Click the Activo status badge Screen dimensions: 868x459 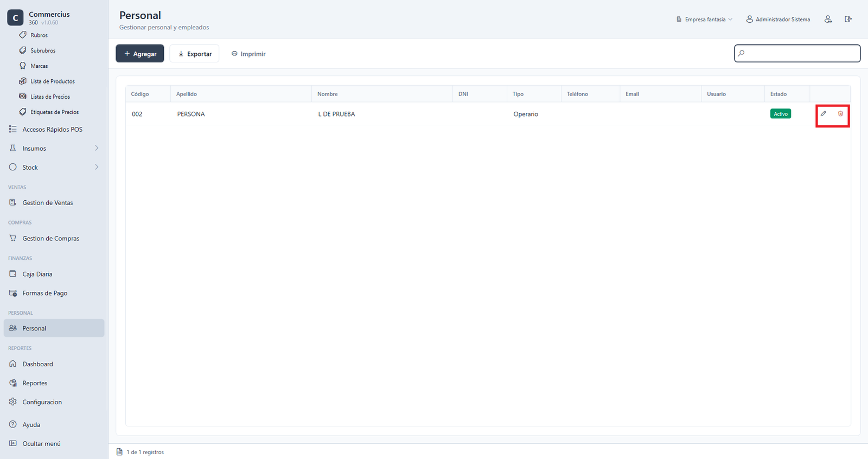pos(781,114)
